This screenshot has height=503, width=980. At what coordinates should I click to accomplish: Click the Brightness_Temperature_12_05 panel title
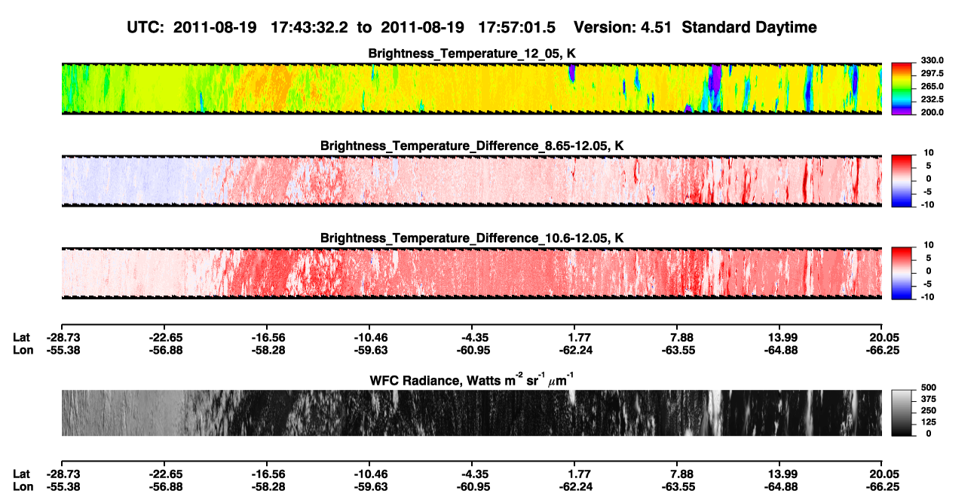point(472,54)
